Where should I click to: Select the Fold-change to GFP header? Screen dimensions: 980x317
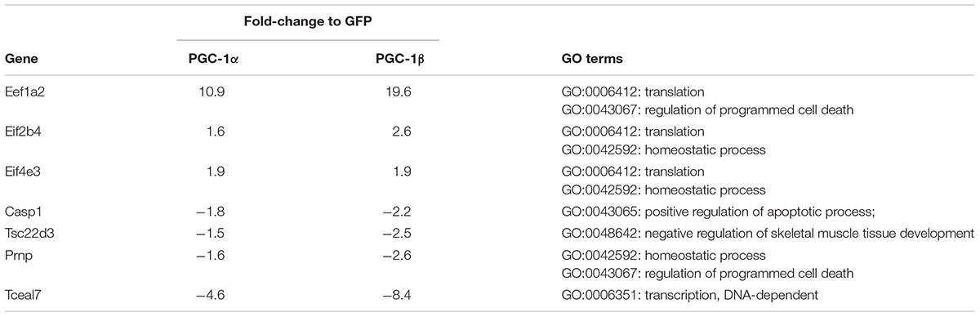pyautogui.click(x=308, y=23)
